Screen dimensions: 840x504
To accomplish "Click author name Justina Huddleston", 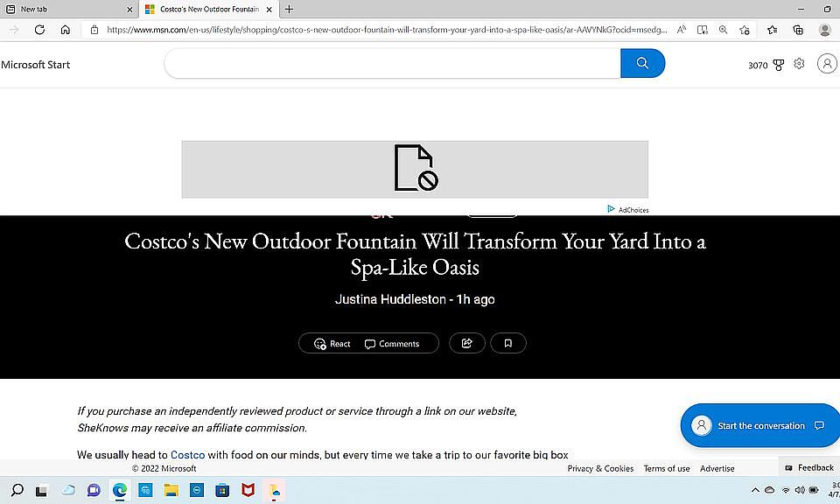I will pyautogui.click(x=390, y=299).
